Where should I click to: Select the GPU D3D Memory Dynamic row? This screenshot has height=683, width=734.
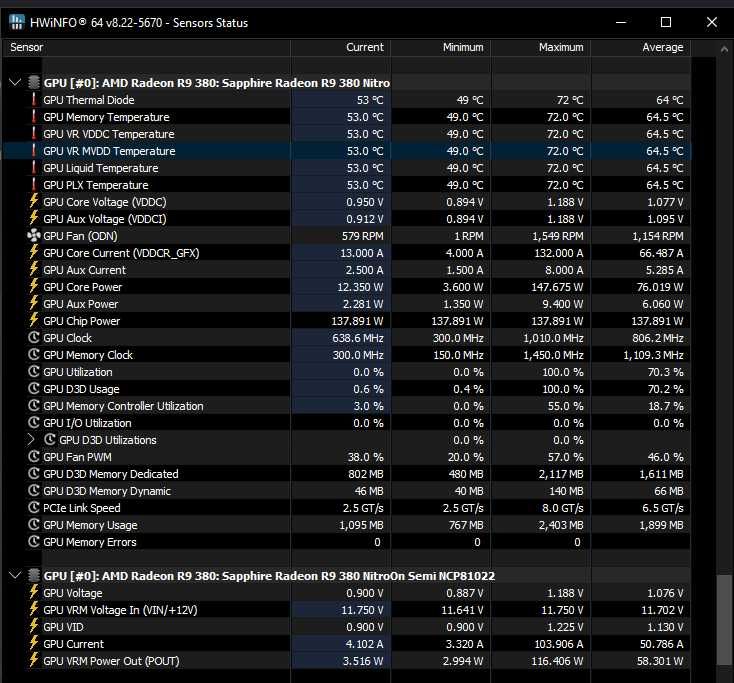pos(347,491)
